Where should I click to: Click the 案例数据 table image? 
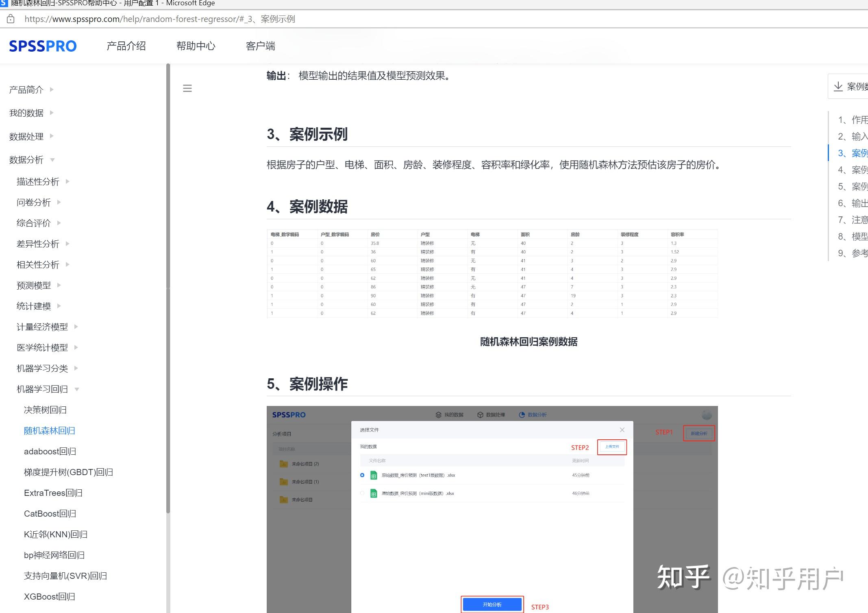click(492, 273)
